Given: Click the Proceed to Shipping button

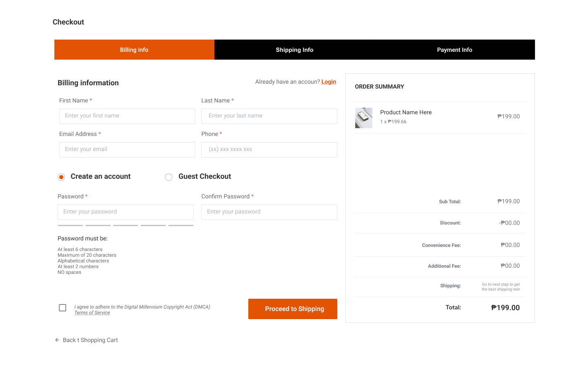Looking at the screenshot, I should [x=293, y=309].
